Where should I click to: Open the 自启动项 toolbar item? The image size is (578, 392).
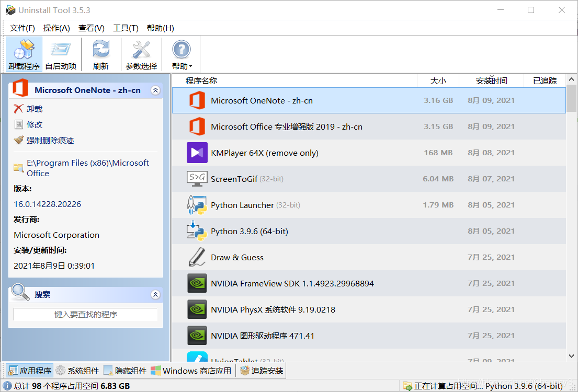61,54
